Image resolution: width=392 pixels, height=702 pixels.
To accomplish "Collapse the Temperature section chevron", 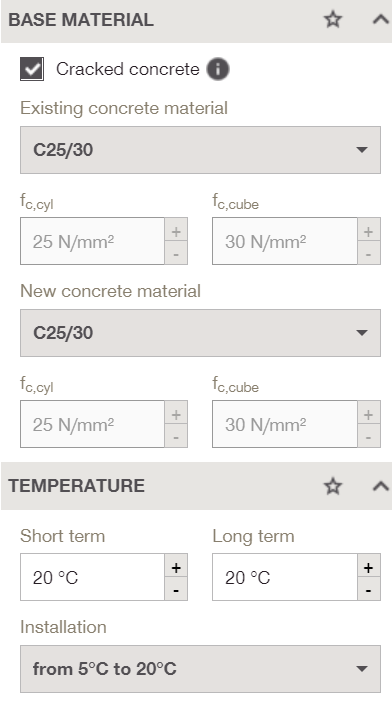I will pos(380,486).
